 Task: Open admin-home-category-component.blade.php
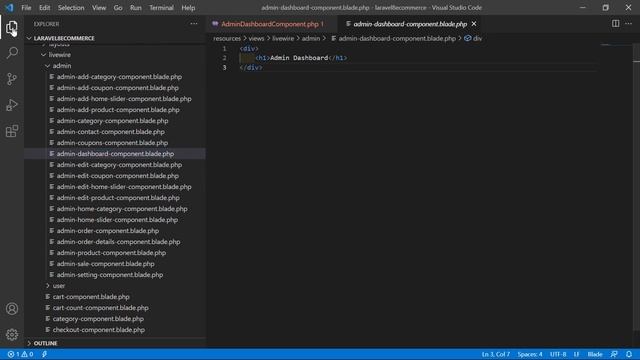point(122,209)
